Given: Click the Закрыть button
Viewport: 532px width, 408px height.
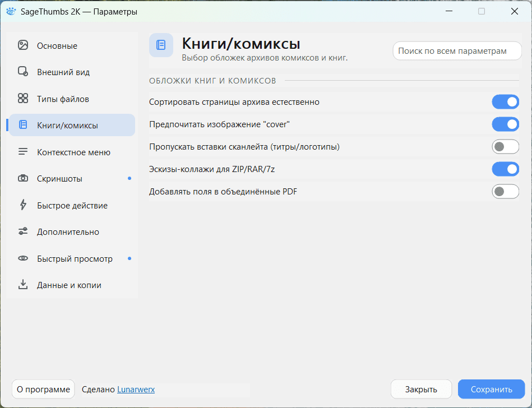Looking at the screenshot, I should coord(421,389).
